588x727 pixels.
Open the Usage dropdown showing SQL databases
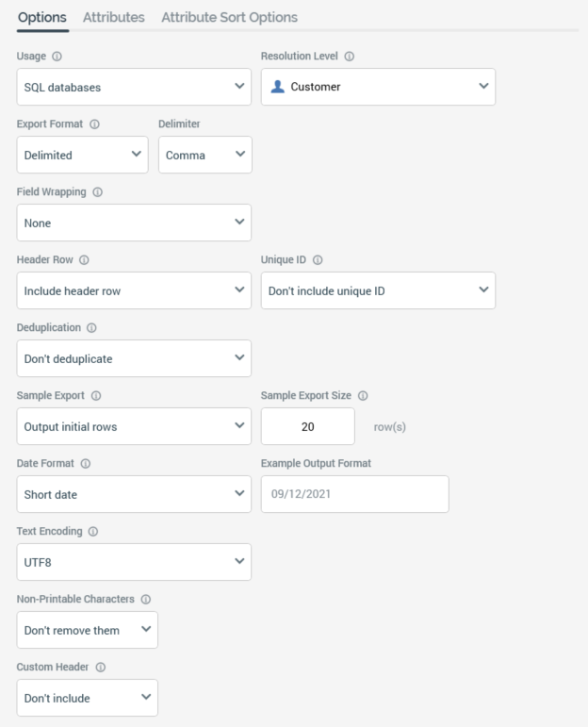pos(134,87)
